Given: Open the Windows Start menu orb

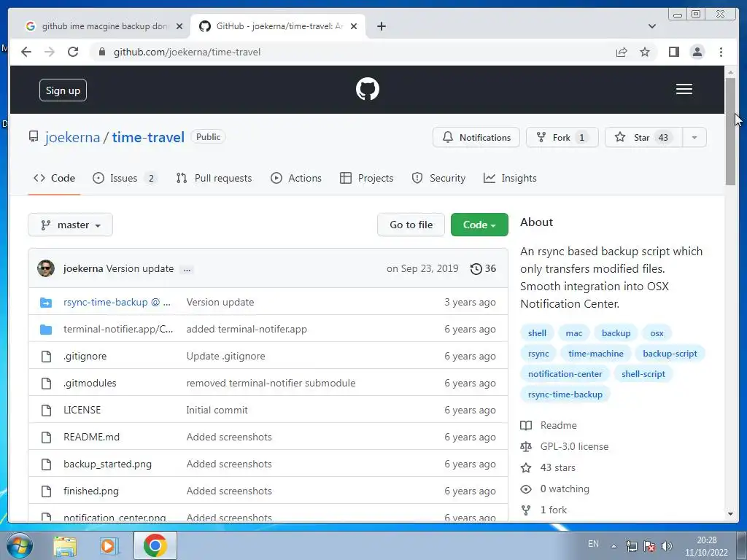Looking at the screenshot, I should coord(20,545).
